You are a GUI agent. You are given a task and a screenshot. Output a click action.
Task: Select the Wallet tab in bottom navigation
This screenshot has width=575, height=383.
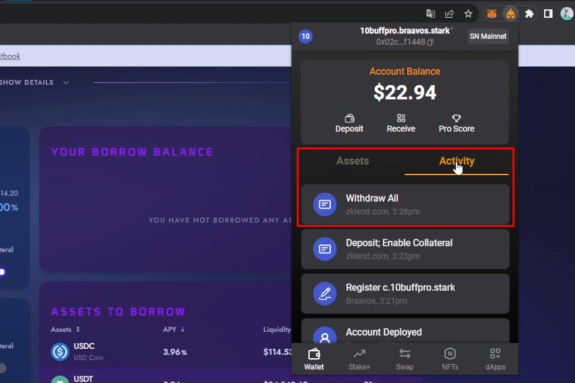pos(314,359)
